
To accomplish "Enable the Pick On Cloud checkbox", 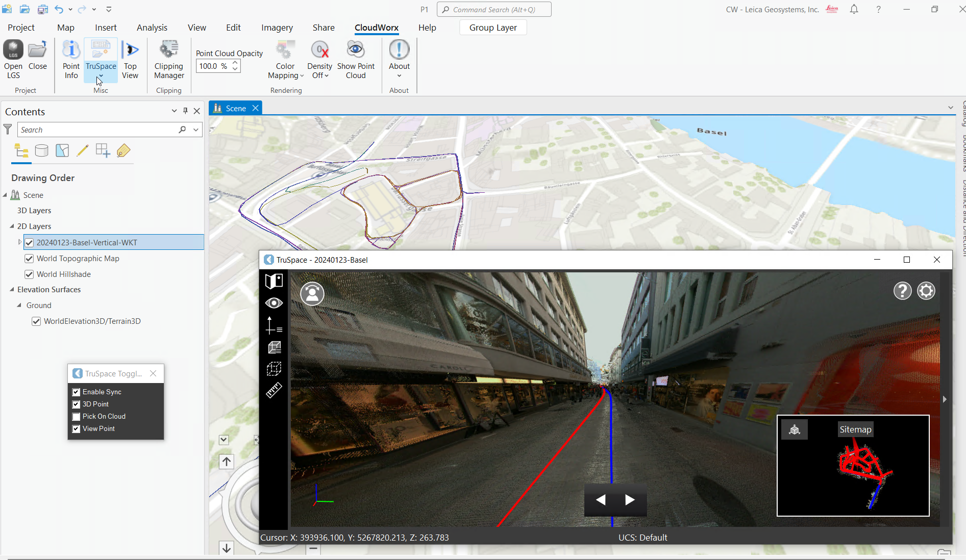I will (76, 417).
